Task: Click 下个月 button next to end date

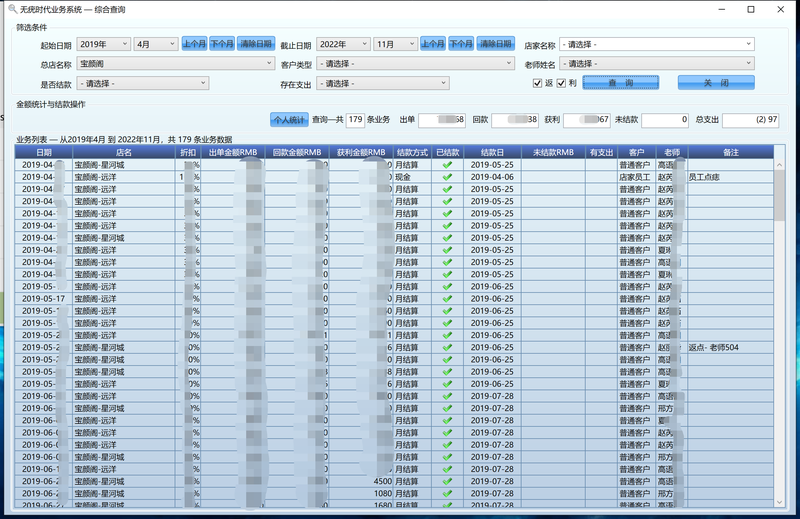Action: 461,44
